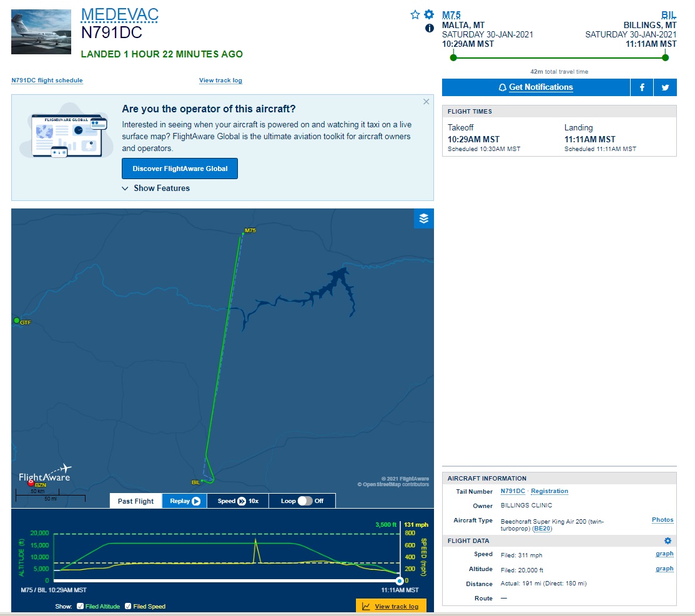Toggle the Loop switch on
The width and height of the screenshot is (695, 616).
[305, 501]
